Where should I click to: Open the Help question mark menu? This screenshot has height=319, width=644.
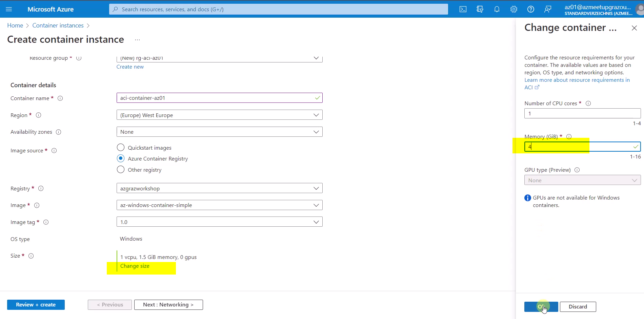pyautogui.click(x=531, y=9)
